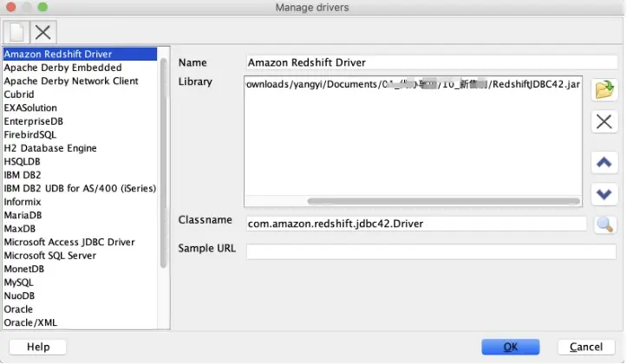
Task: Select HSQLDB driver
Action: [x=80, y=161]
